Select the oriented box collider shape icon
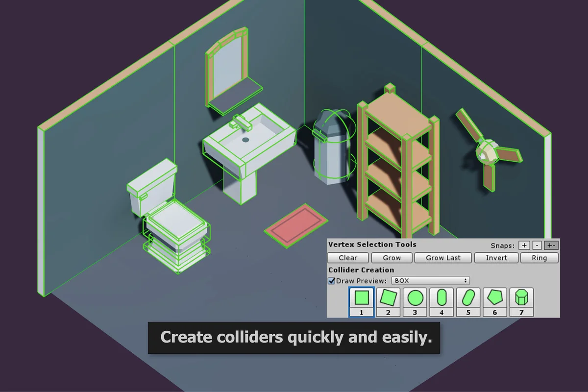This screenshot has width=588, height=392. (389, 299)
